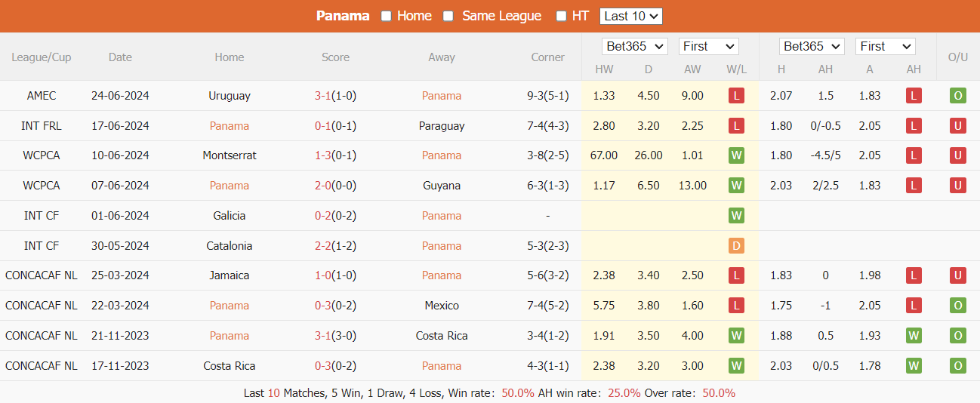Tick the Same League checkbox
The width and height of the screenshot is (980, 403).
click(448, 17)
